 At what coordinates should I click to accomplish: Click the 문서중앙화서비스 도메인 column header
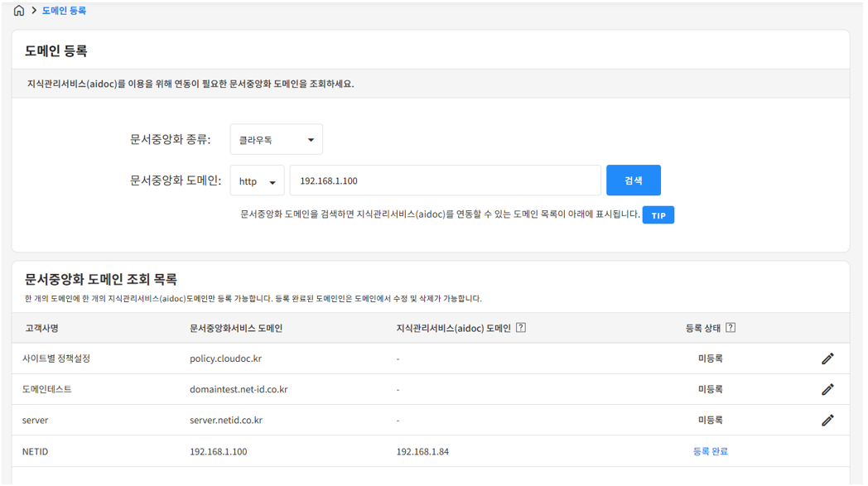pyautogui.click(x=236, y=328)
